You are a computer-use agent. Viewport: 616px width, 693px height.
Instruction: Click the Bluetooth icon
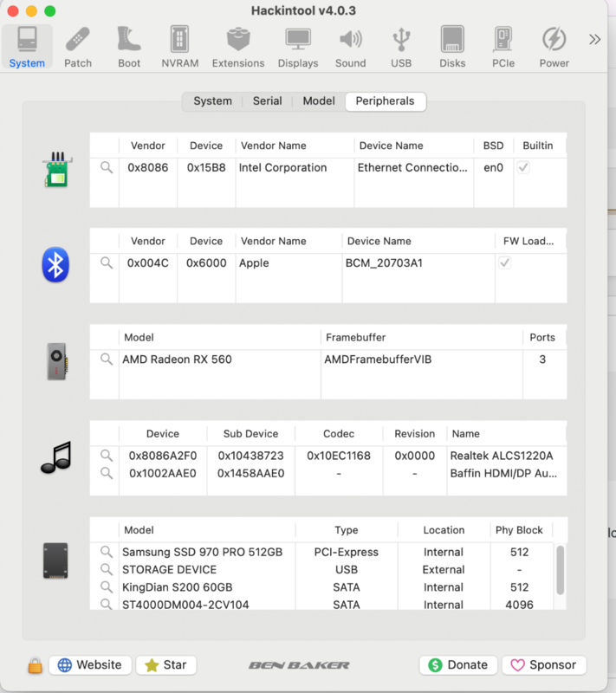click(55, 265)
